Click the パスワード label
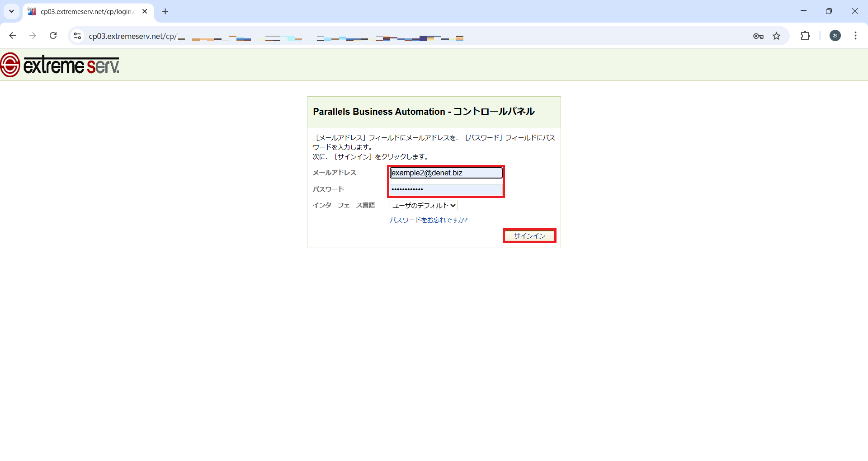 [x=328, y=189]
